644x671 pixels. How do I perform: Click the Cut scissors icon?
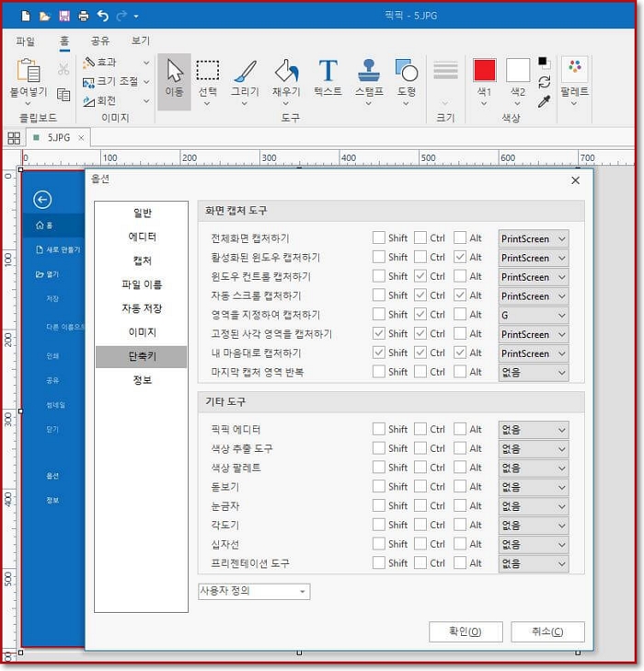coord(63,69)
